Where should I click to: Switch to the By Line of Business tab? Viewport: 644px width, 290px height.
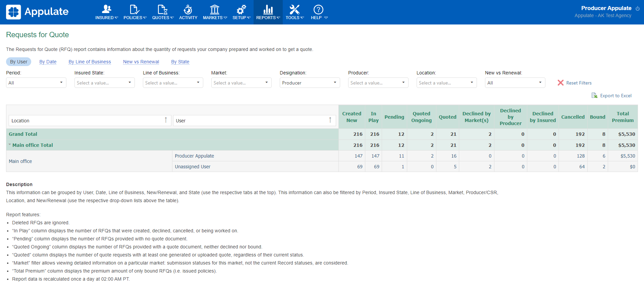coord(90,62)
